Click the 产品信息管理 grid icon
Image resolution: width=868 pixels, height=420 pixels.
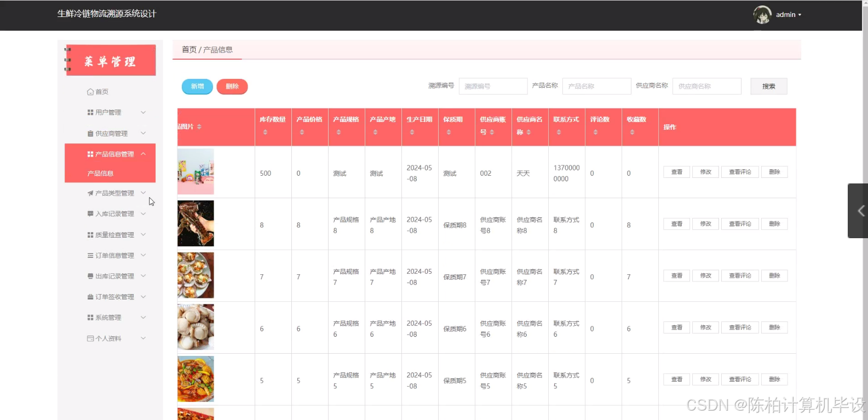[90, 154]
